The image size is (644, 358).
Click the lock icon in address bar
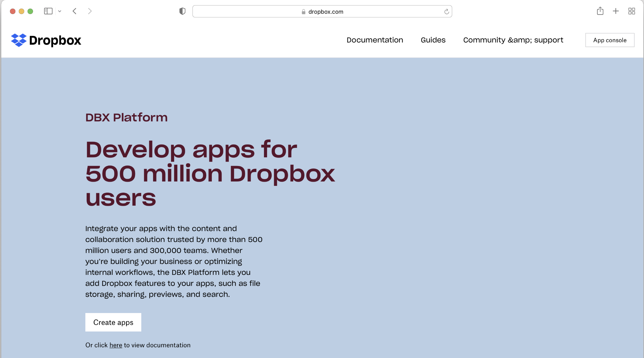point(303,12)
